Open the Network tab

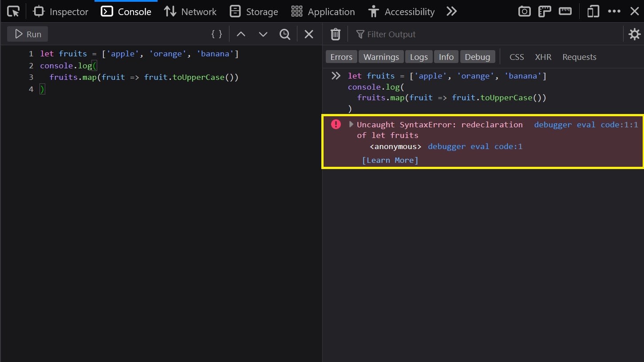point(190,12)
